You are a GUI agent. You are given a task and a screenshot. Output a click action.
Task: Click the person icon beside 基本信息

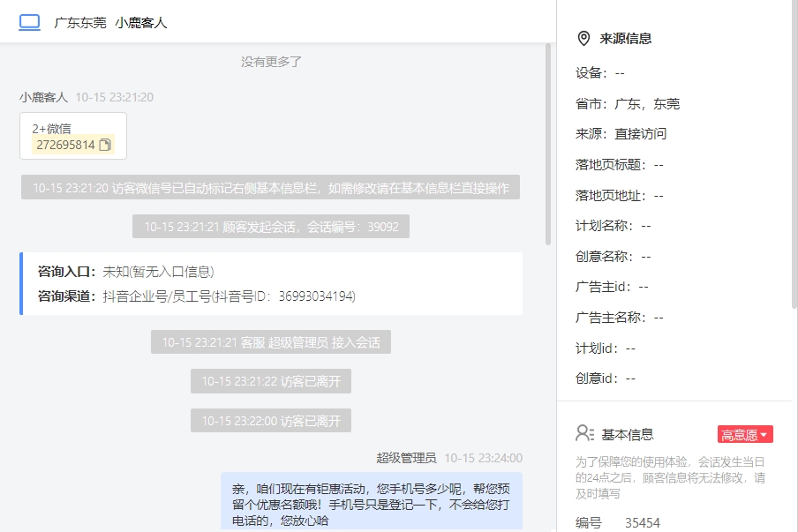[584, 433]
